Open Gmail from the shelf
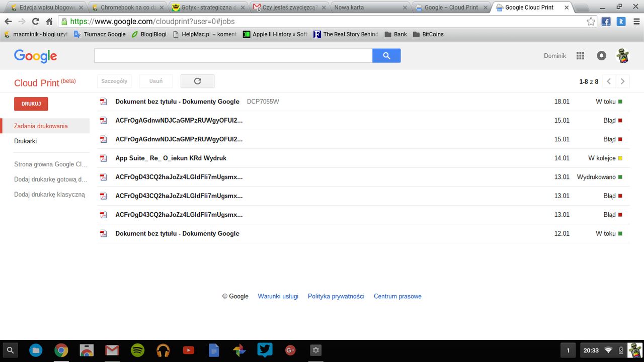Image resolution: width=644 pixels, height=362 pixels. [x=112, y=350]
